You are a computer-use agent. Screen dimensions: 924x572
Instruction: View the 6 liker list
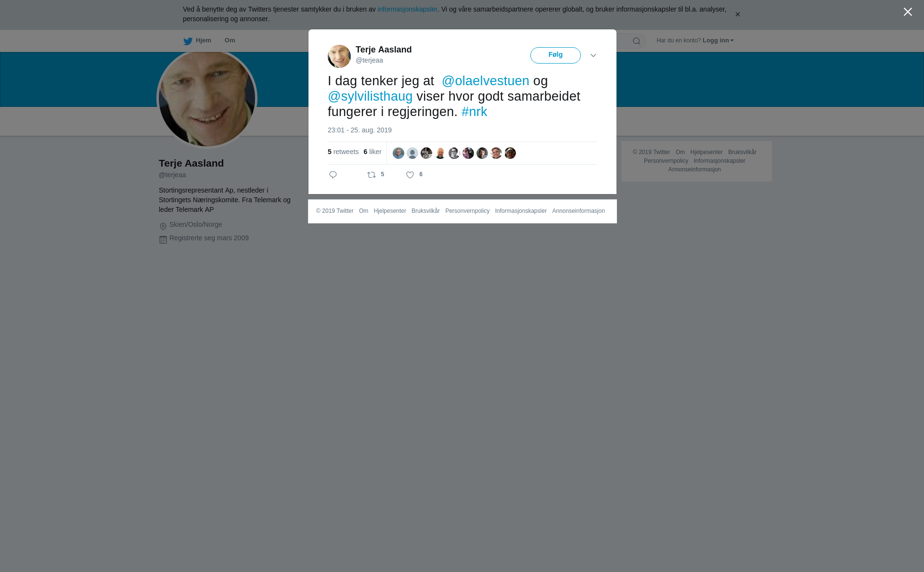(x=372, y=152)
